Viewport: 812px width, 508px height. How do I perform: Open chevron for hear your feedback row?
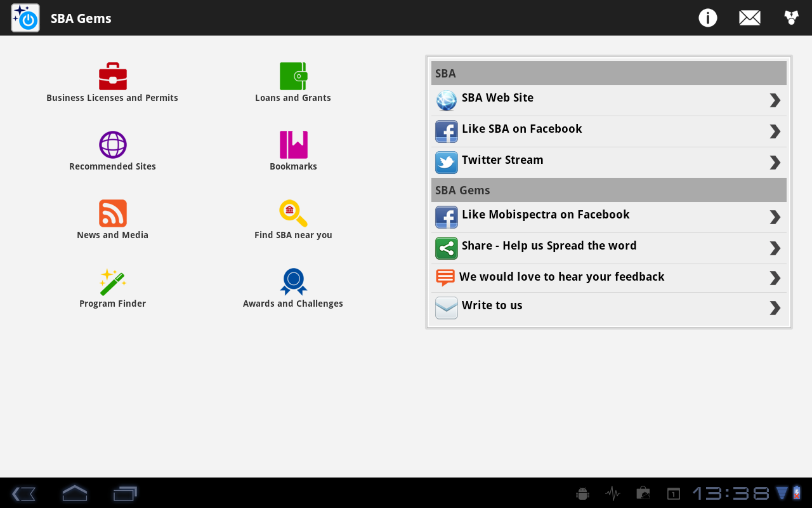coord(775,278)
